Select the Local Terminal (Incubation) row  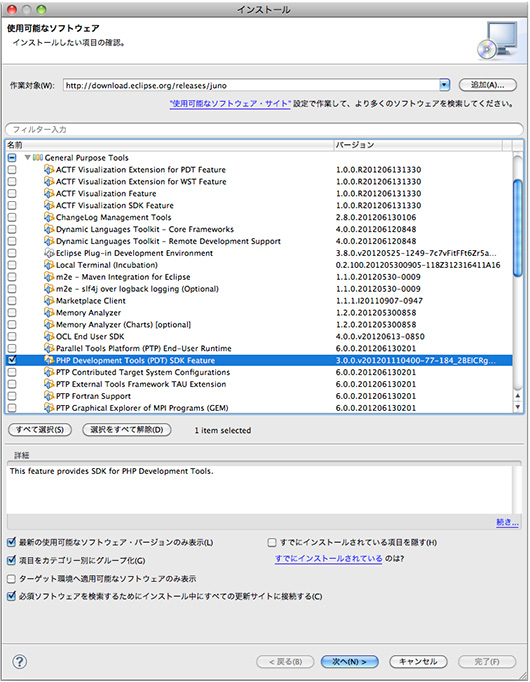point(260,265)
